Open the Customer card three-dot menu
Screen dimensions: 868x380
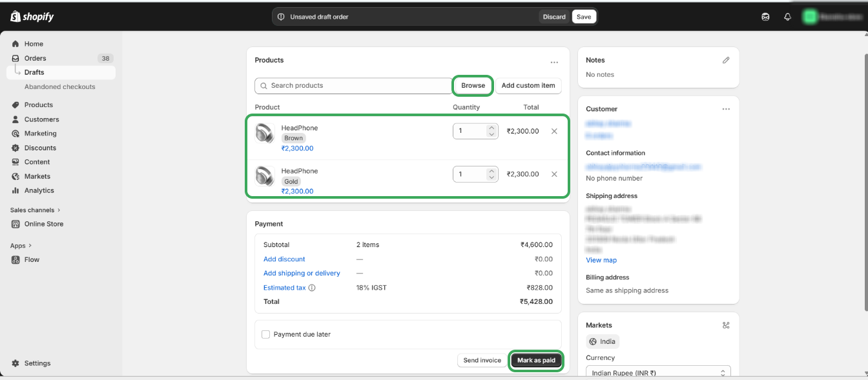(726, 110)
